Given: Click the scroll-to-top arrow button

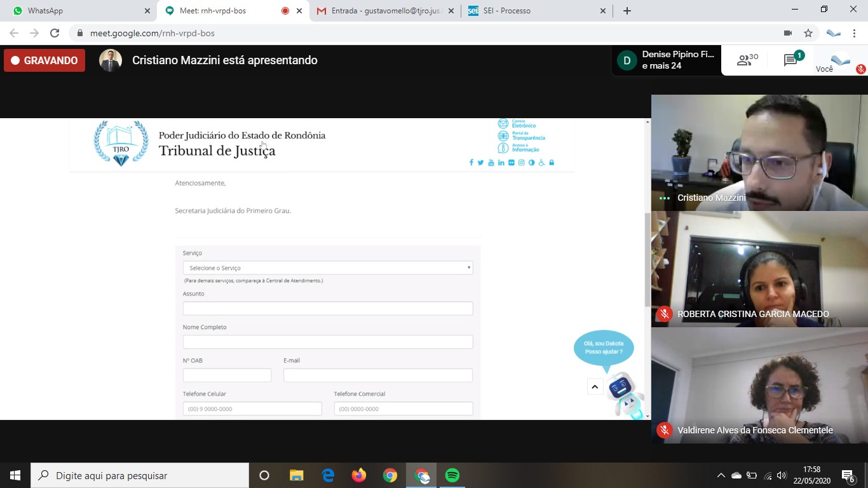Looking at the screenshot, I should (595, 386).
